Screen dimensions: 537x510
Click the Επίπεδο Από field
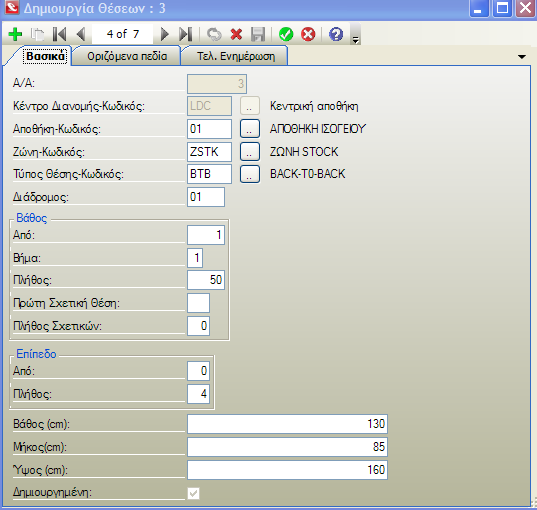198,371
